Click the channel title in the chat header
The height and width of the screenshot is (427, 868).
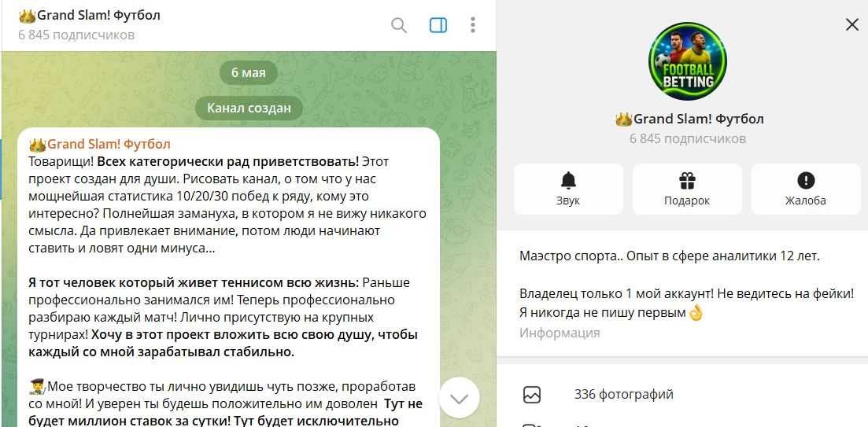[89, 16]
